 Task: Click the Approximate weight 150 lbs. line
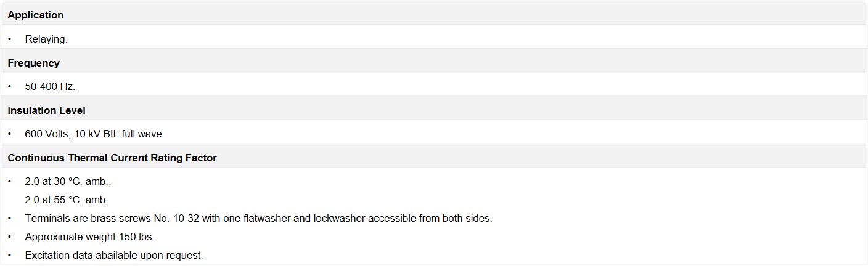tap(89, 237)
